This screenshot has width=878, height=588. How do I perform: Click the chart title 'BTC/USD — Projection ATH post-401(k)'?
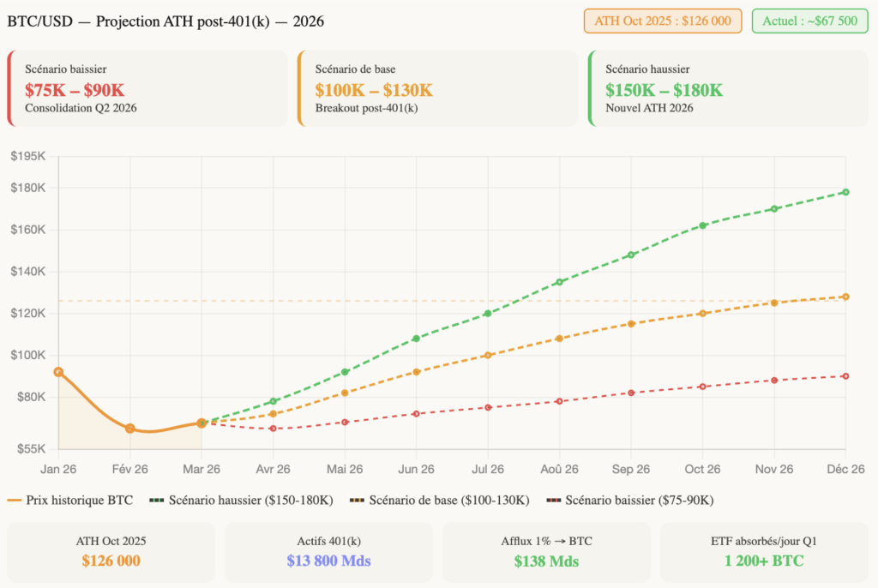point(165,21)
